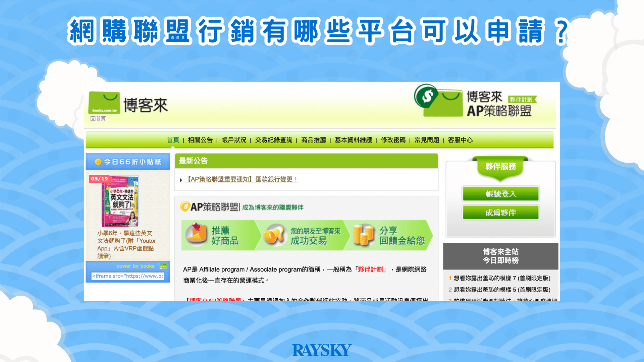644x362 pixels.
Task: Click the red 夥伴計劃 text
Action: tap(370, 269)
